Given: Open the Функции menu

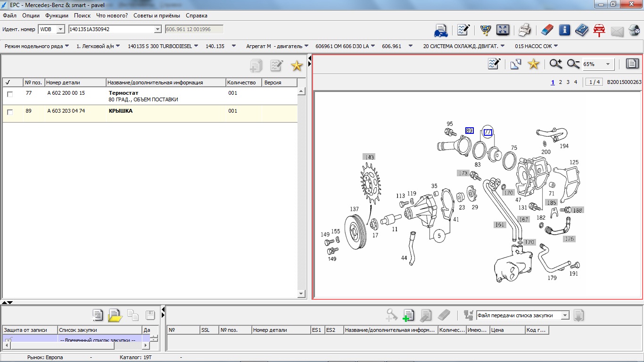Looking at the screenshot, I should tap(57, 16).
